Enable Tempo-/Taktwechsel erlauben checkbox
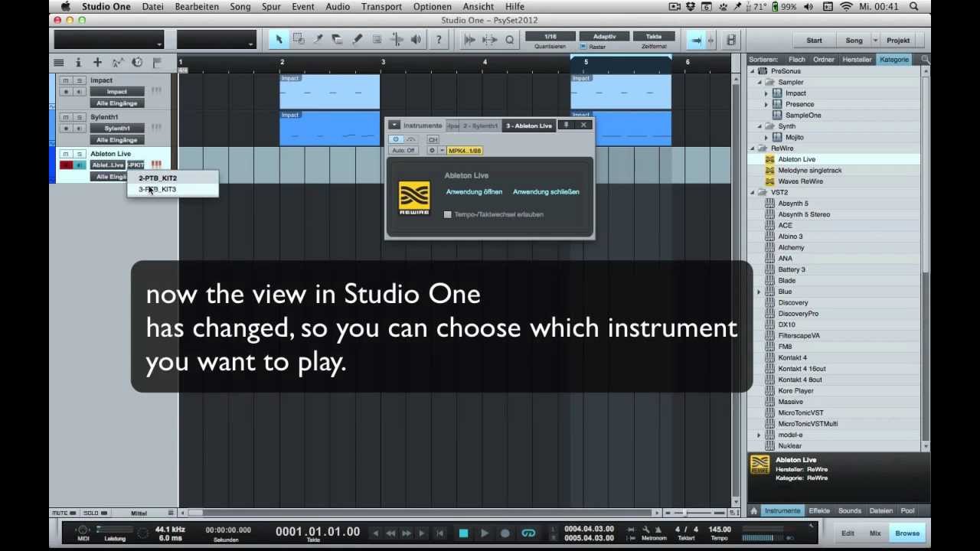 (x=448, y=215)
